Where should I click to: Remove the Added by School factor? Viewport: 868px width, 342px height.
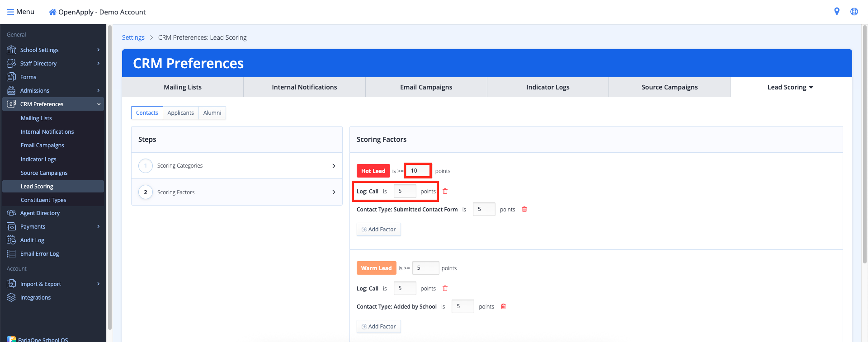[x=503, y=306]
